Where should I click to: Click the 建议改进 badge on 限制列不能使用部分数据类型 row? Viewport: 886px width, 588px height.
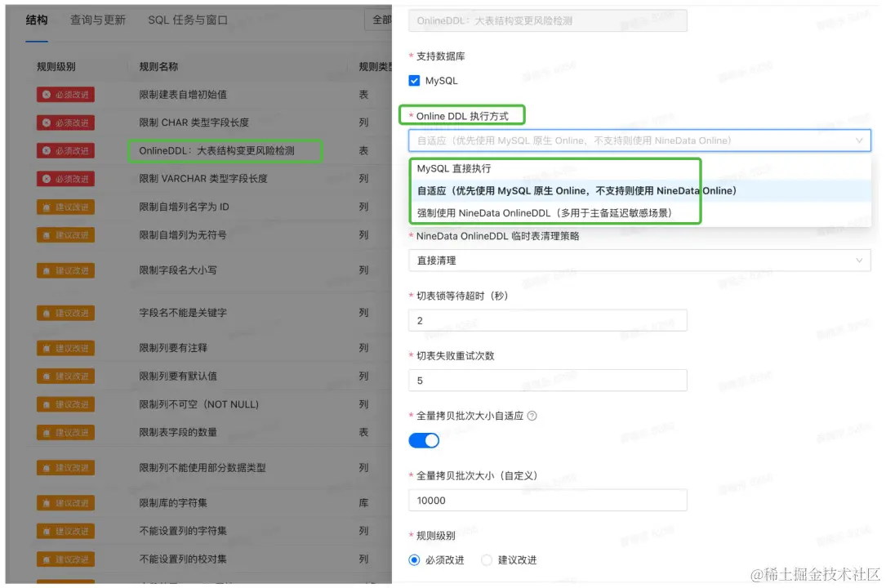(x=65, y=468)
